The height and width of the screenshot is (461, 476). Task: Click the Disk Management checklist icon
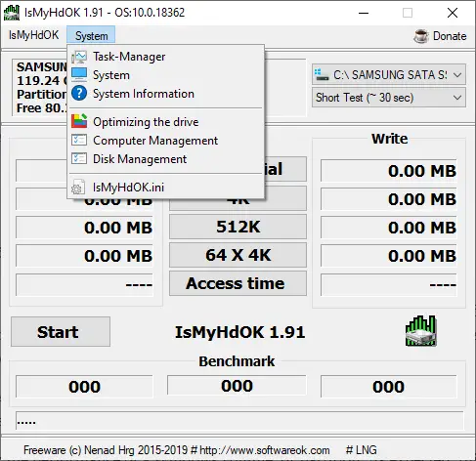tap(79, 158)
